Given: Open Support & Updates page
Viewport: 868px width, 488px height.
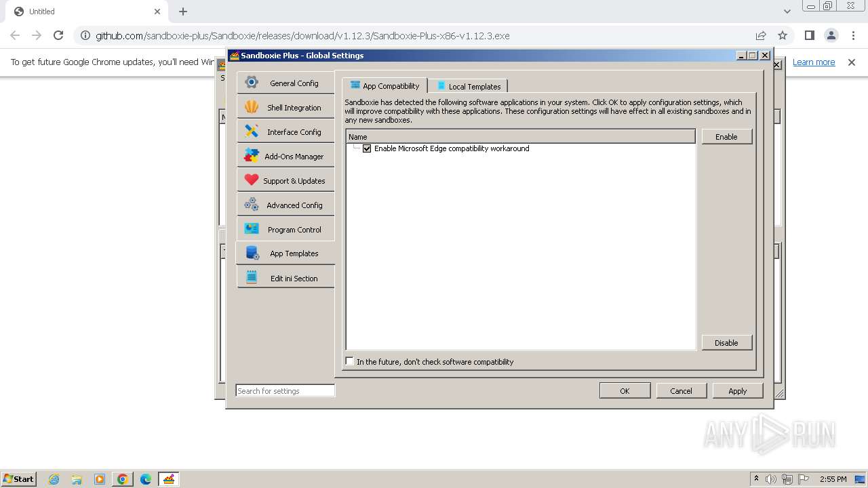Looking at the screenshot, I should tap(285, 180).
